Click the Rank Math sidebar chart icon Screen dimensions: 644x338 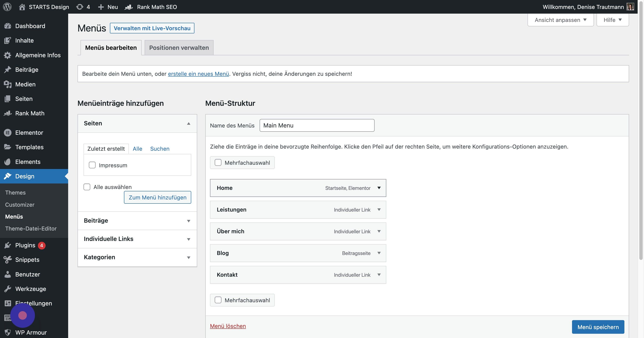tap(8, 113)
